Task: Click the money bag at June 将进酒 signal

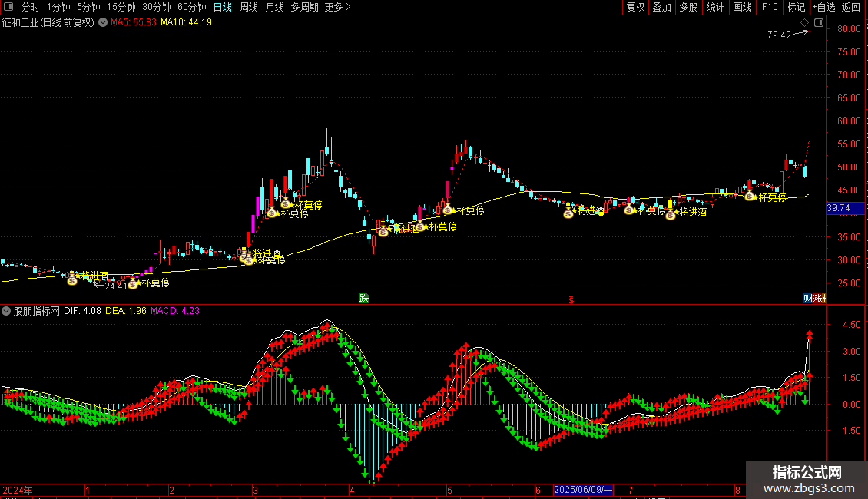Action: (568, 213)
